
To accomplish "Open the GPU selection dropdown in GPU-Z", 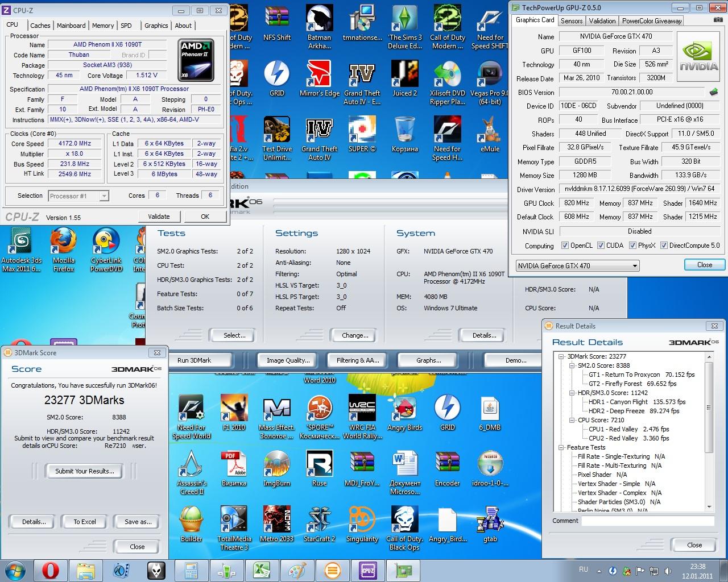I will 577,265.
